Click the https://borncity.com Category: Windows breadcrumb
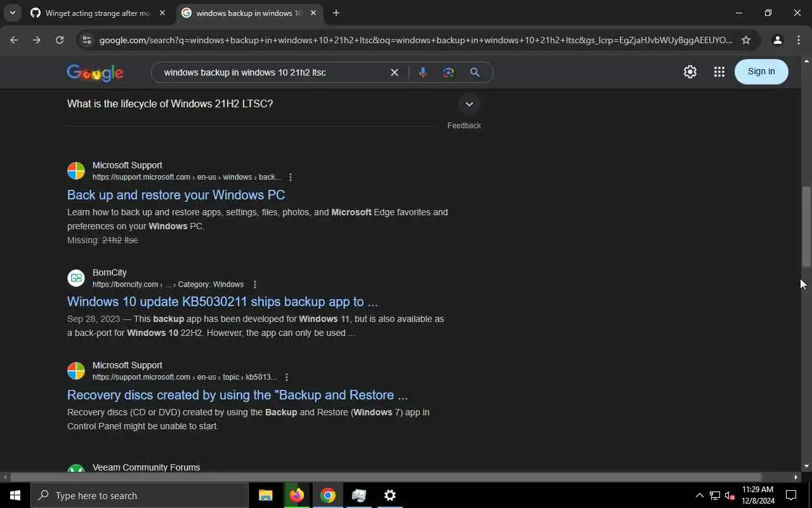Image resolution: width=812 pixels, height=508 pixels. pyautogui.click(x=168, y=284)
